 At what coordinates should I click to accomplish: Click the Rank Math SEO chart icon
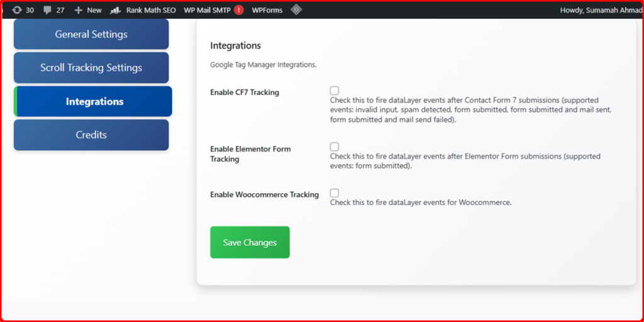pyautogui.click(x=116, y=10)
